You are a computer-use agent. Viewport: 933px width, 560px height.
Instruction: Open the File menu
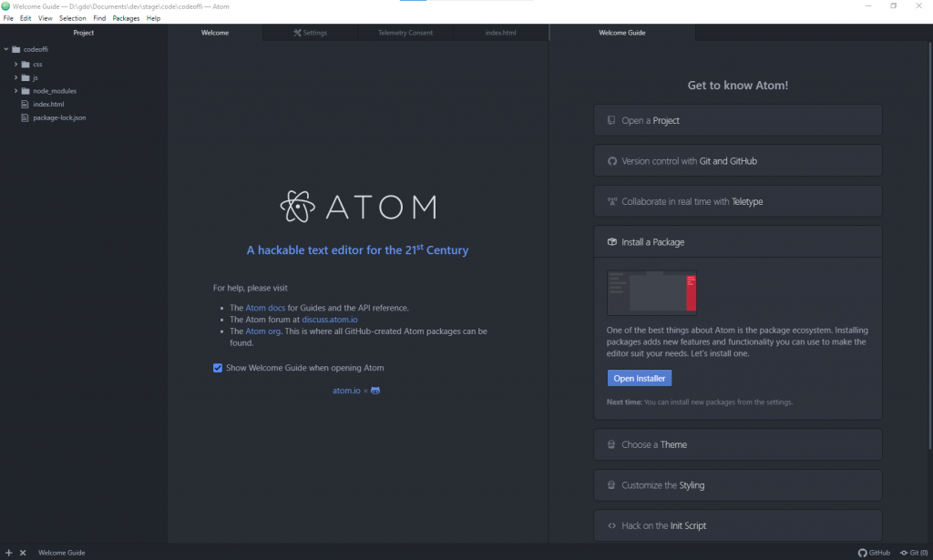coord(8,18)
